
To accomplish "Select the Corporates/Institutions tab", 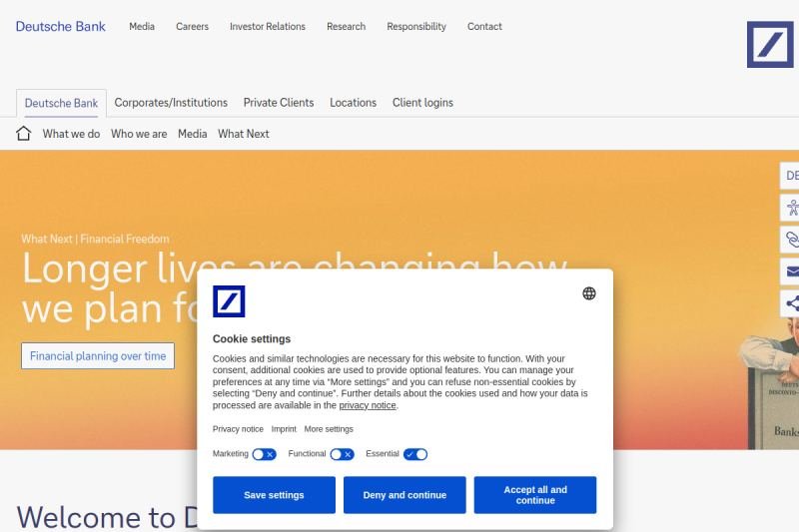I will coord(171,103).
